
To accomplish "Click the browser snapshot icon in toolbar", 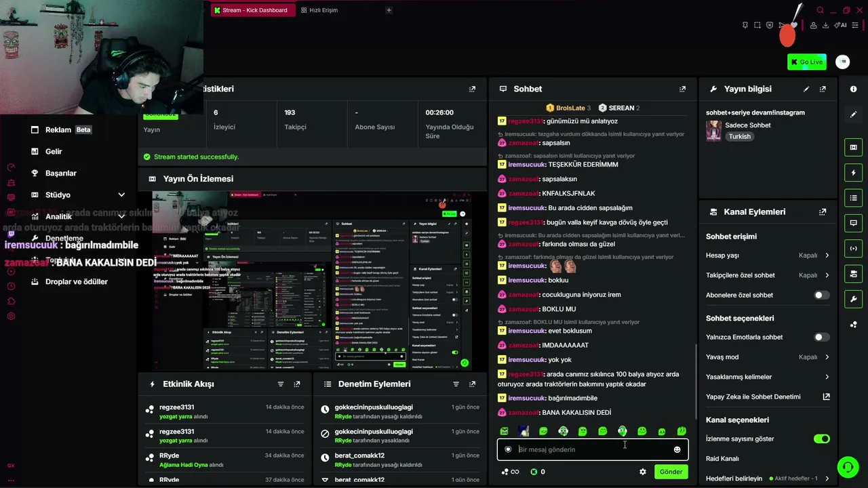I will pos(757,25).
